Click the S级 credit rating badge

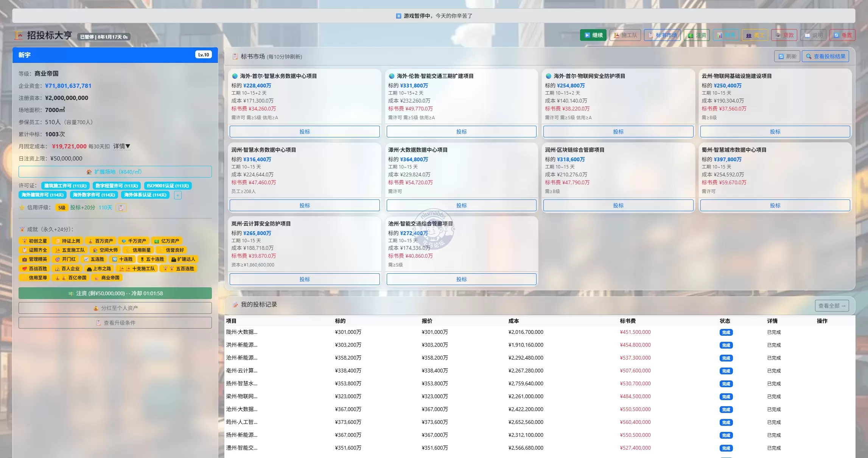click(62, 207)
